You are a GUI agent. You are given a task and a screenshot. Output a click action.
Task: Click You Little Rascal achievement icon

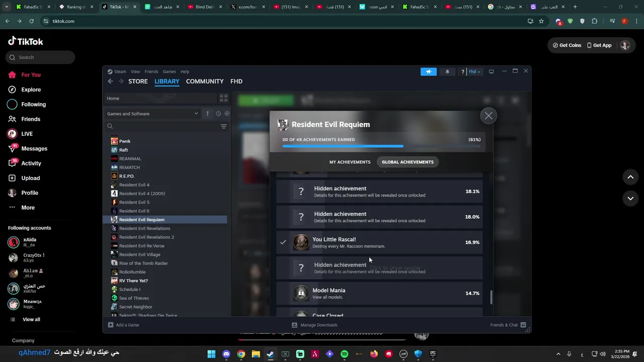click(x=301, y=242)
